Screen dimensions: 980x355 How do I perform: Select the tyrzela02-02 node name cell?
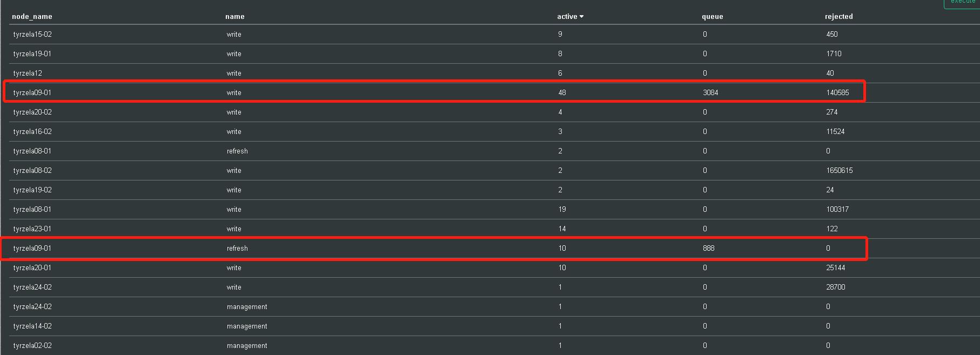32,345
